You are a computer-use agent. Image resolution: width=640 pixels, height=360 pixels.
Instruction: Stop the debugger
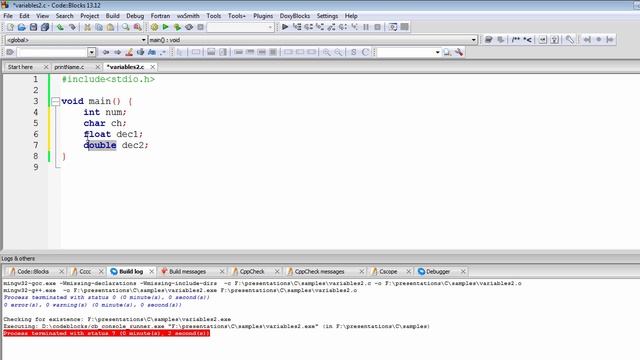pyautogui.click(x=378, y=27)
